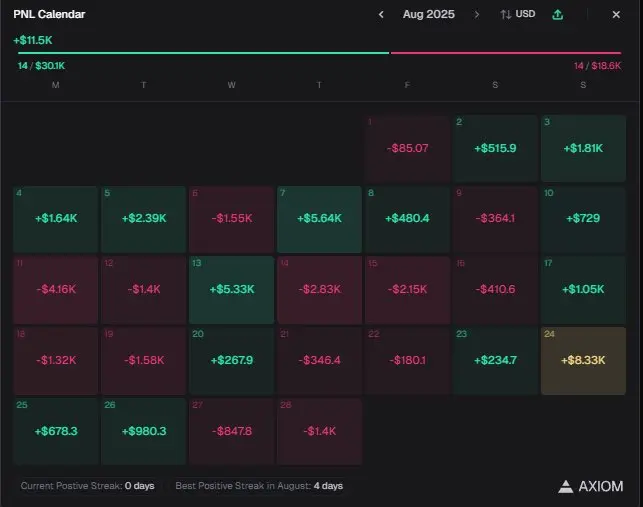
Task: Select day 28 cell showing -$1.4K
Action: [x=319, y=432]
